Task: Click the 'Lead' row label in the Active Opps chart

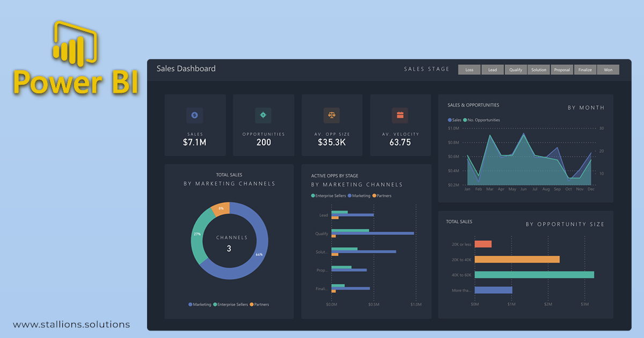Action: (324, 215)
